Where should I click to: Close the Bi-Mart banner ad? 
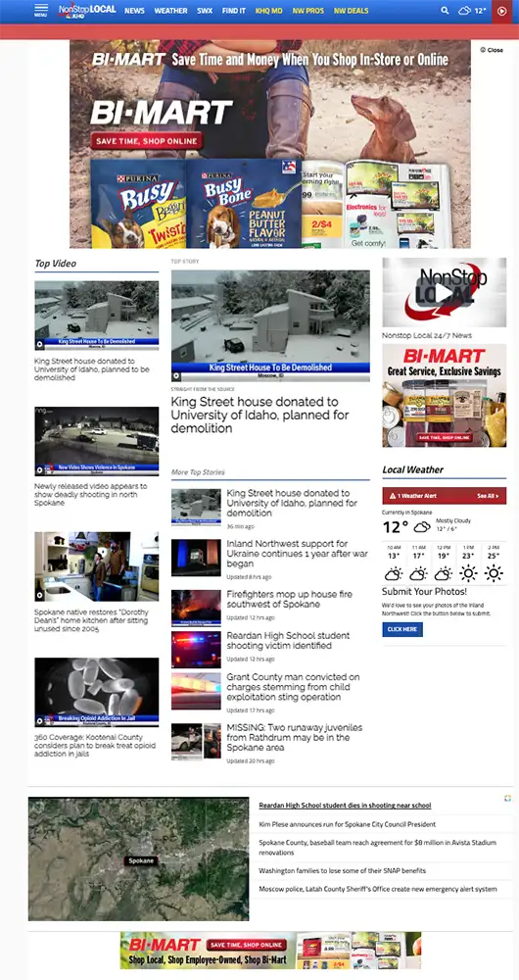(492, 50)
